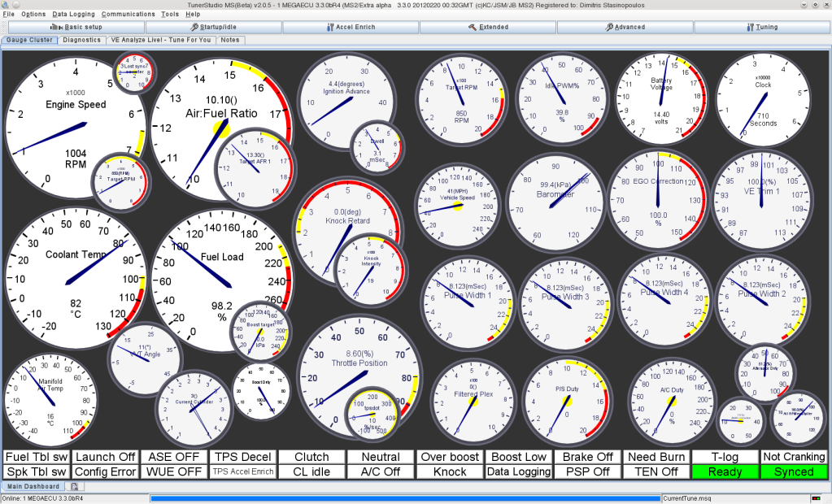Click the green Ready indicator
Screen dimensions: 832x504
(x=725, y=471)
